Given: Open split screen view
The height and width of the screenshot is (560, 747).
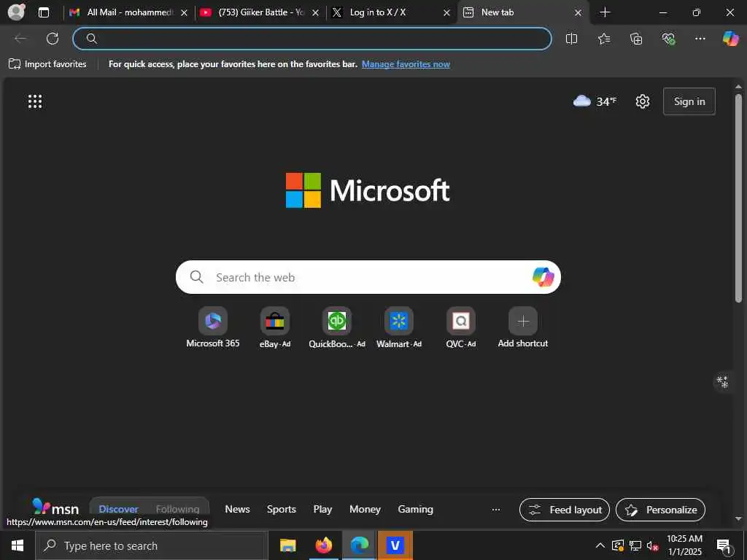Looking at the screenshot, I should 571,39.
